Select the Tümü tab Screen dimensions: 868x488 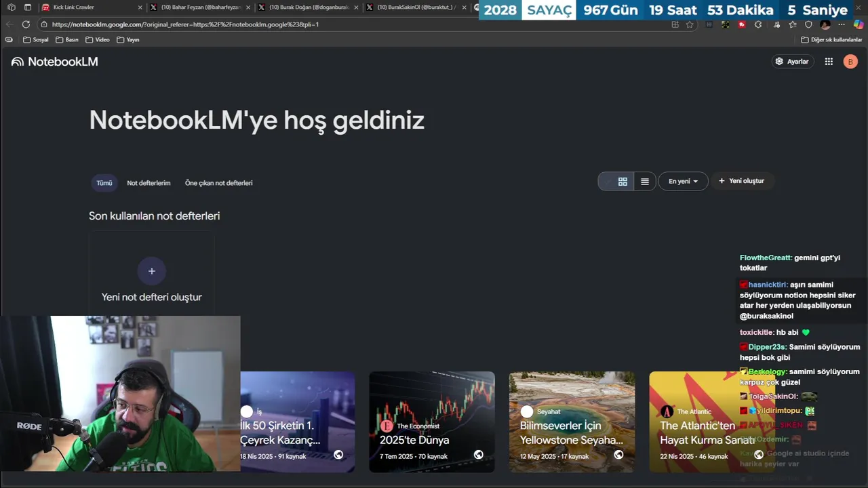coord(104,183)
